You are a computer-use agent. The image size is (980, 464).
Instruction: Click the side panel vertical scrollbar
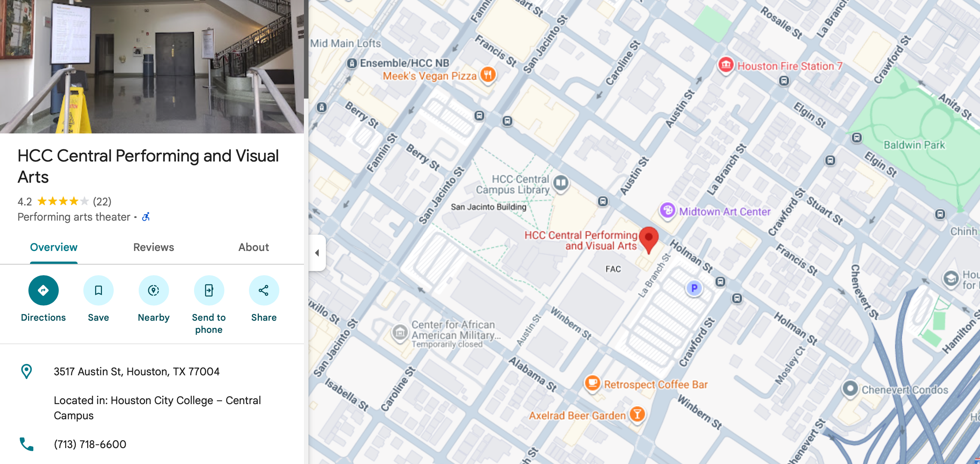(306, 49)
